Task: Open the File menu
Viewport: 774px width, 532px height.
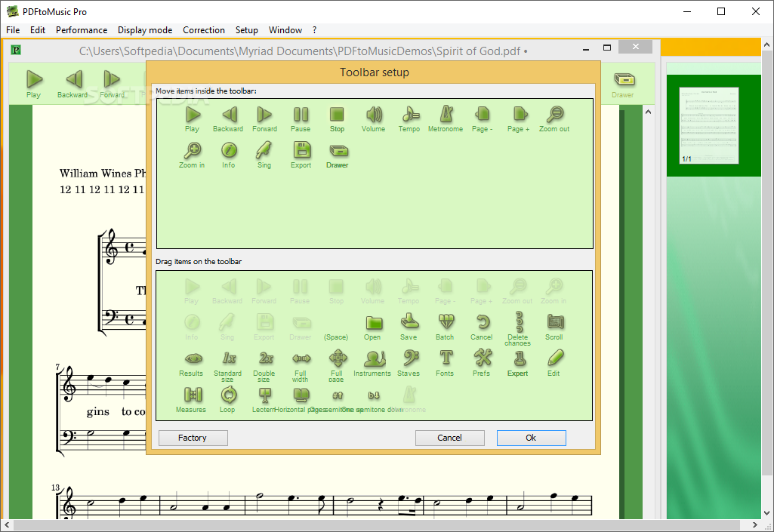Action: [x=13, y=30]
